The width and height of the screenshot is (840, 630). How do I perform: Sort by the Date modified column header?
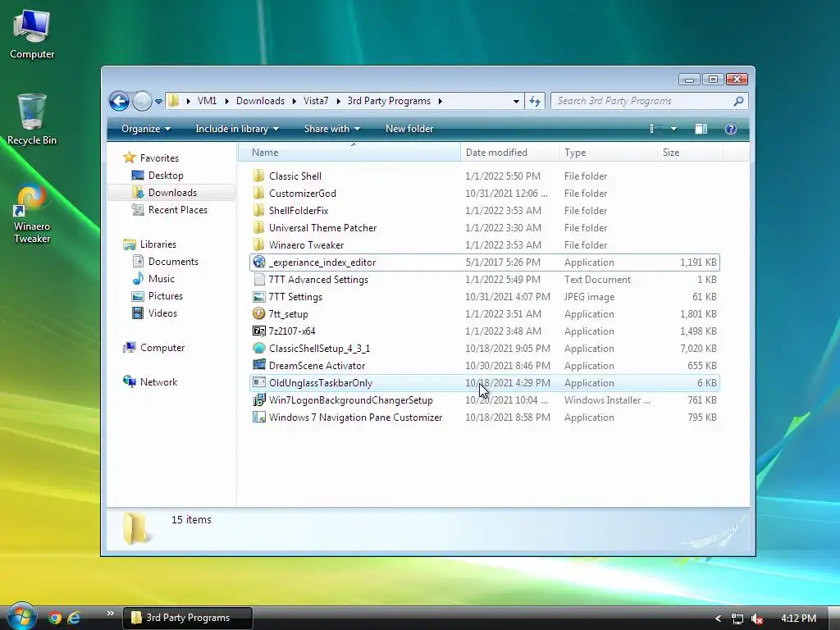509,152
